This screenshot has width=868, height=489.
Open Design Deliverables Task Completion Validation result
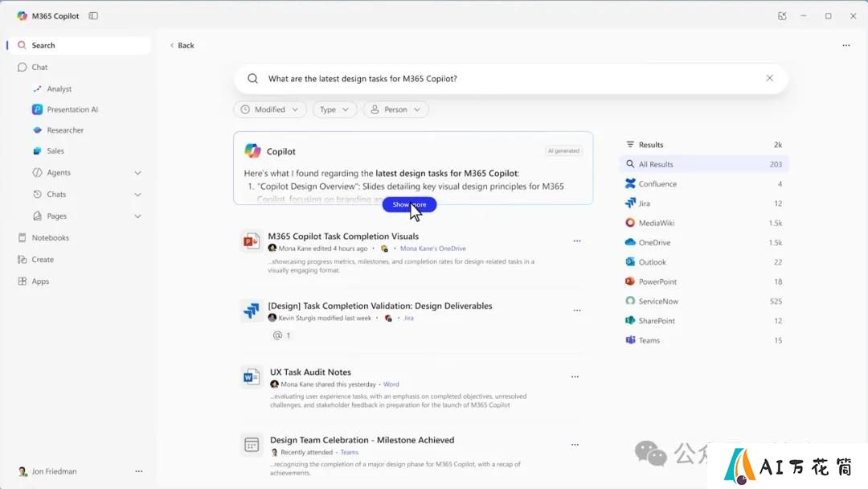[x=379, y=306]
